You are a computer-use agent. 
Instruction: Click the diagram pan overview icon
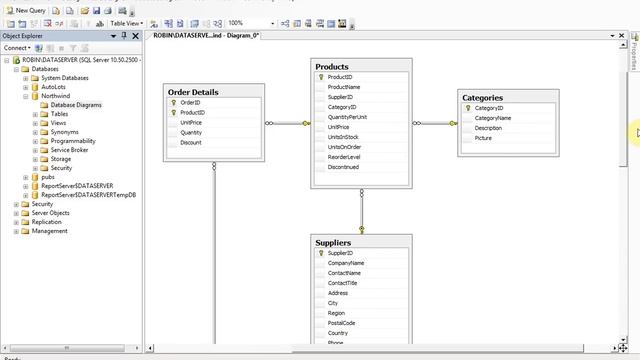pos(623,348)
